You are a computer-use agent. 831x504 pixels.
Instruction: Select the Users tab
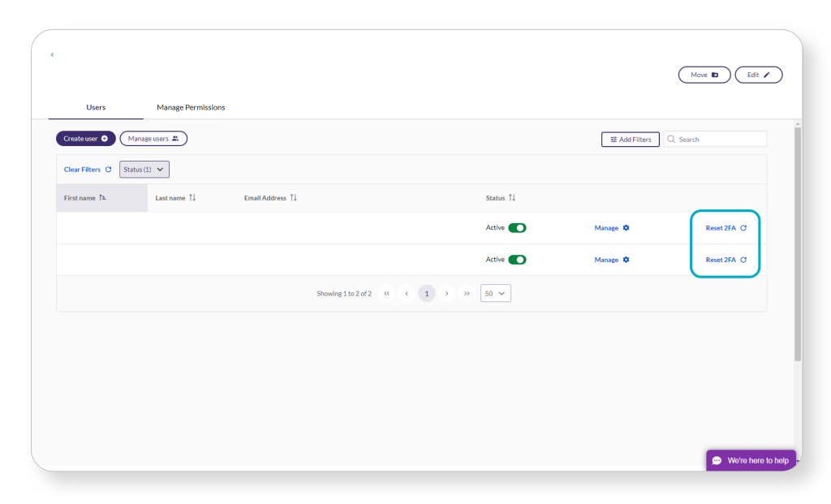95,107
